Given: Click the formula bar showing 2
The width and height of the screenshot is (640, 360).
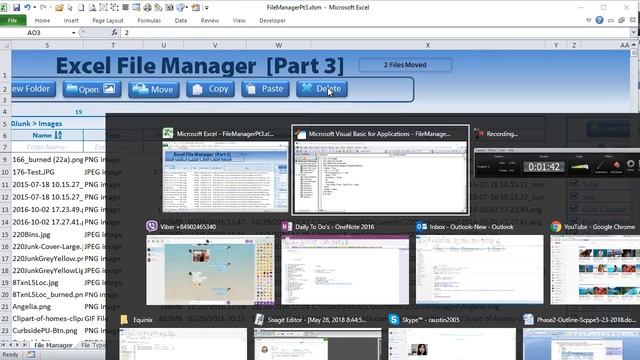Looking at the screenshot, I should pyautogui.click(x=376, y=33).
